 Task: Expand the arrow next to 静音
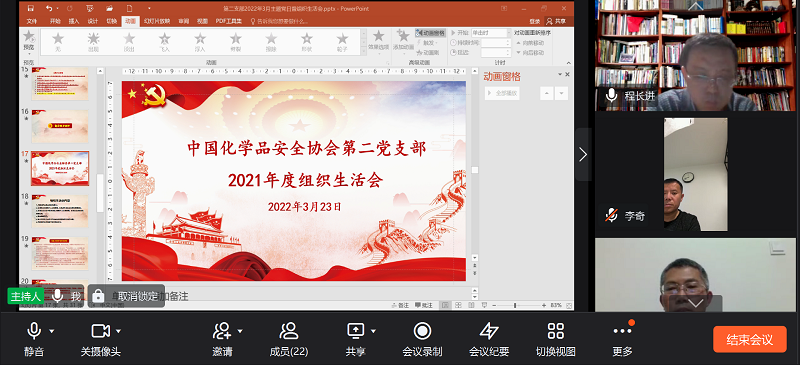coord(52,332)
